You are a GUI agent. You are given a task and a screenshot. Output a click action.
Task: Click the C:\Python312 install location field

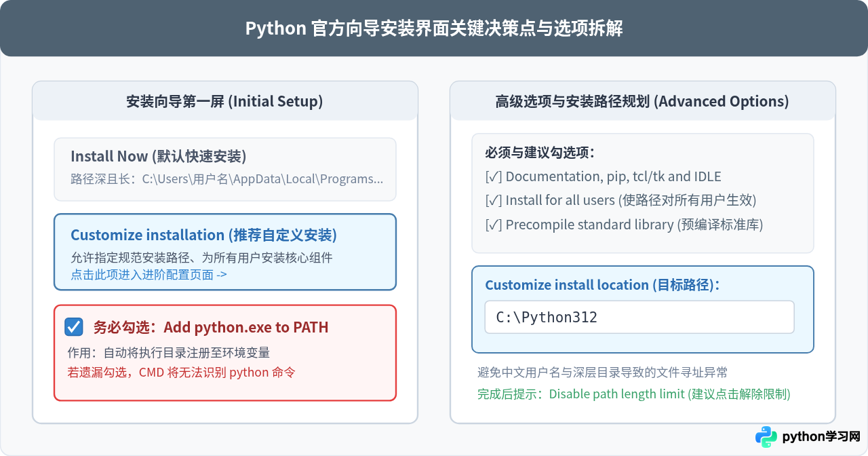(639, 317)
